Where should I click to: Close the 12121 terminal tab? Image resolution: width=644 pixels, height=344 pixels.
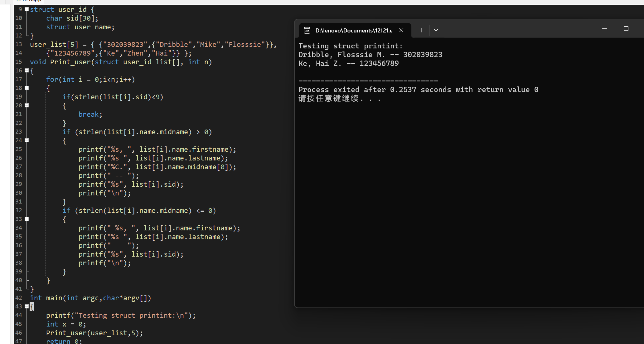[x=401, y=30]
